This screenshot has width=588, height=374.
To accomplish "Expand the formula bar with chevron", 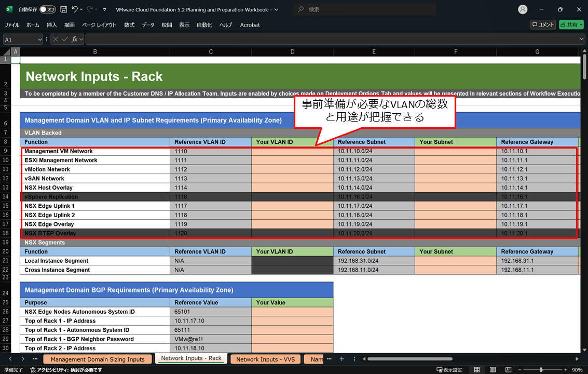I will click(x=581, y=38).
